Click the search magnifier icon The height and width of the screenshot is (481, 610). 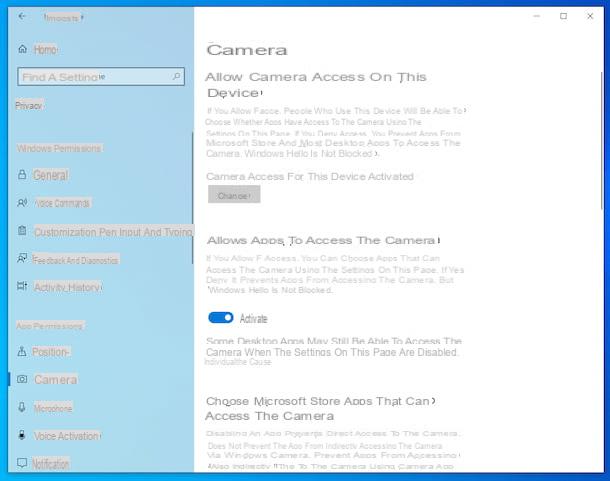176,76
